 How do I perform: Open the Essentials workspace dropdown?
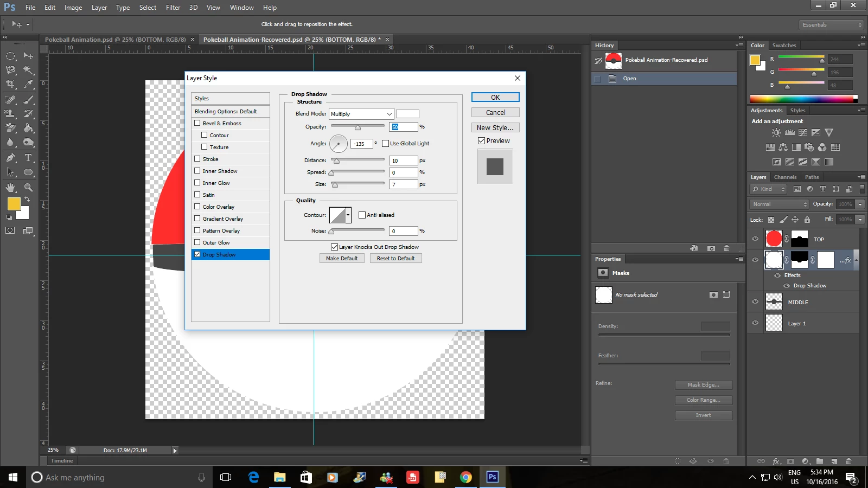831,25
